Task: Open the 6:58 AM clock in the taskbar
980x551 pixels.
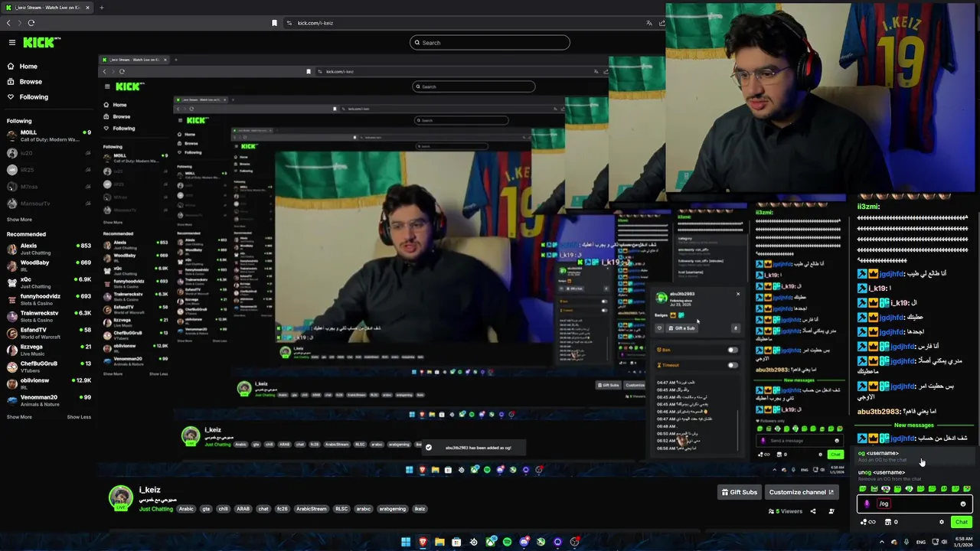Action: point(963,542)
